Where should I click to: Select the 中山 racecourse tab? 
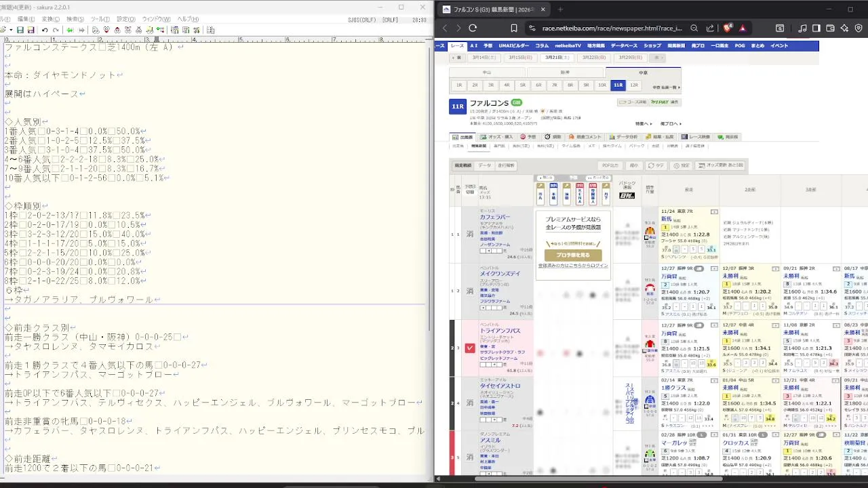click(x=486, y=72)
